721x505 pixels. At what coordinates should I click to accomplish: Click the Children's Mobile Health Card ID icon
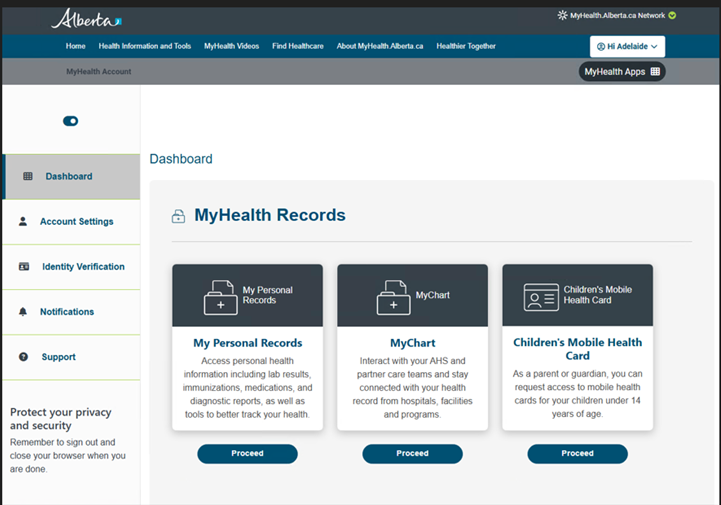[541, 297]
